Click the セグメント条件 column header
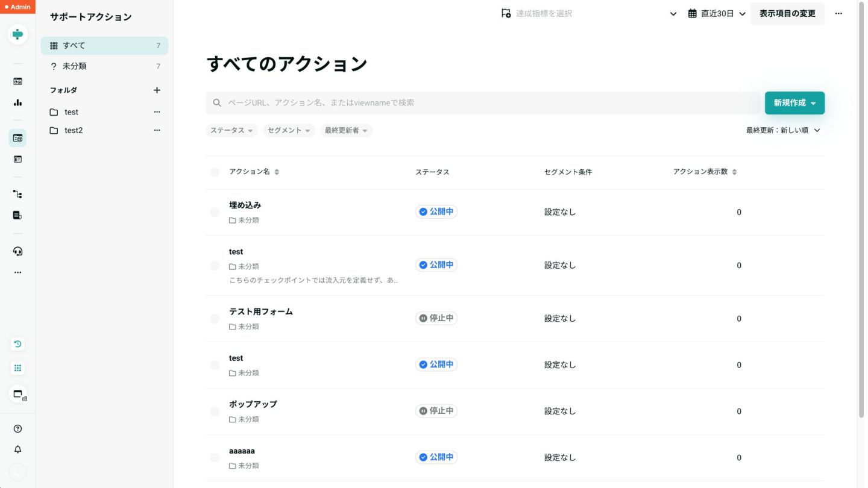The image size is (868, 488). tap(568, 172)
